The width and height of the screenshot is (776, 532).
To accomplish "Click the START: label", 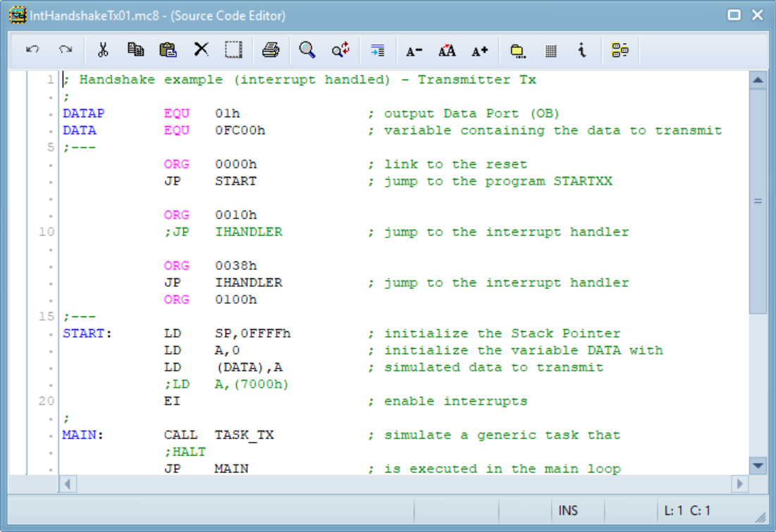I will pyautogui.click(x=87, y=333).
